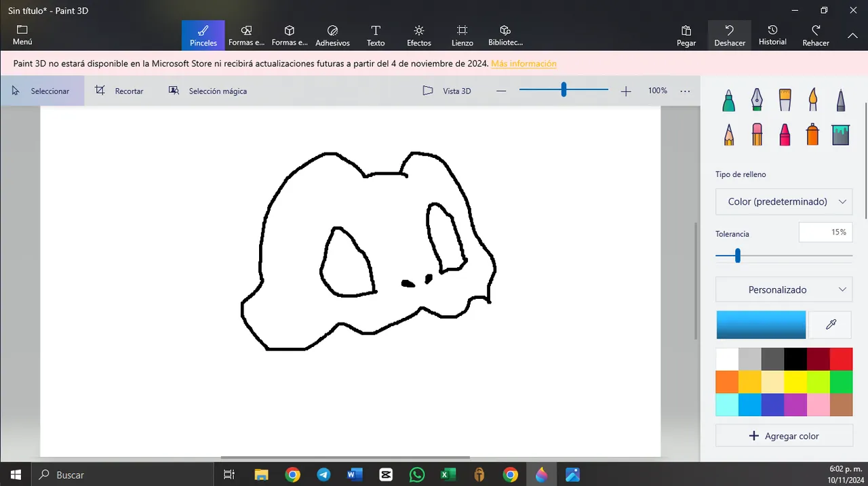Toggle Vista 3D view

[x=447, y=91]
